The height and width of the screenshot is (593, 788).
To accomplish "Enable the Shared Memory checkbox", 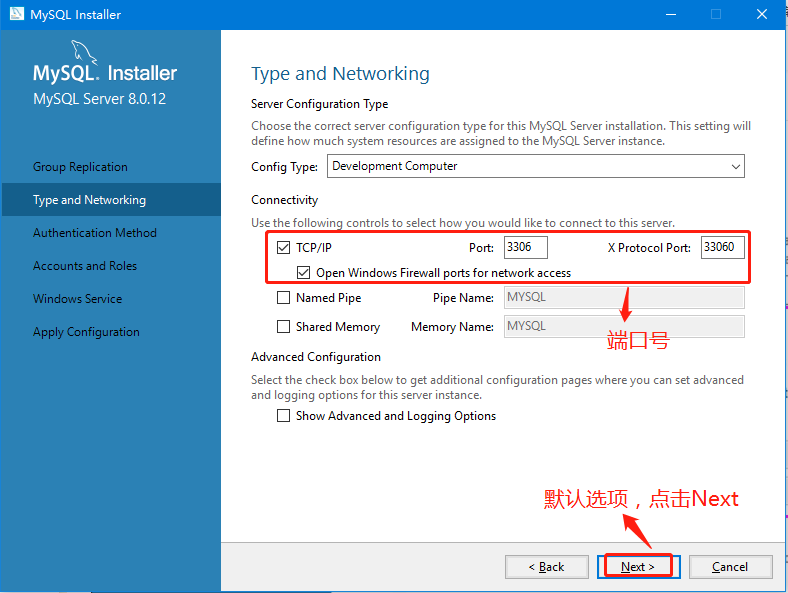I will point(283,327).
